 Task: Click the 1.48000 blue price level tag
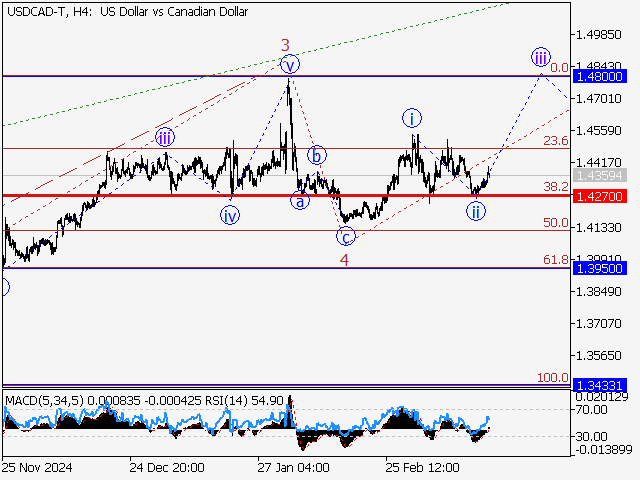pyautogui.click(x=598, y=76)
